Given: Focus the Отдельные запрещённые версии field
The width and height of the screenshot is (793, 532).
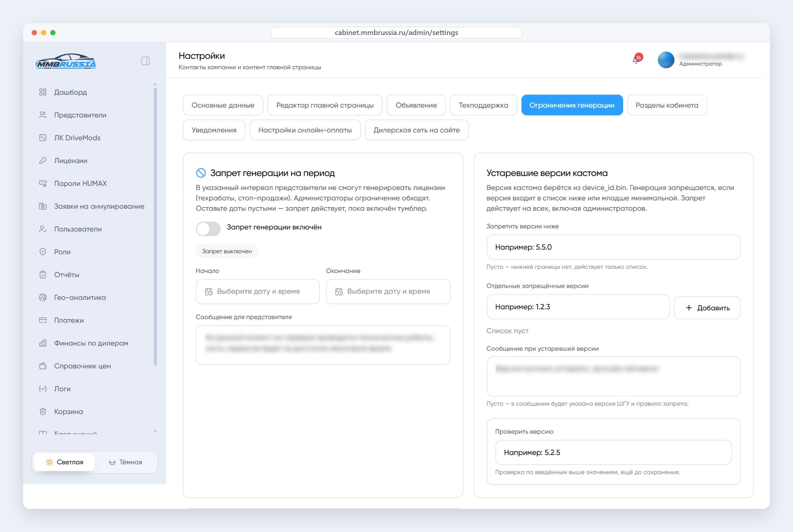Looking at the screenshot, I should pyautogui.click(x=578, y=307).
